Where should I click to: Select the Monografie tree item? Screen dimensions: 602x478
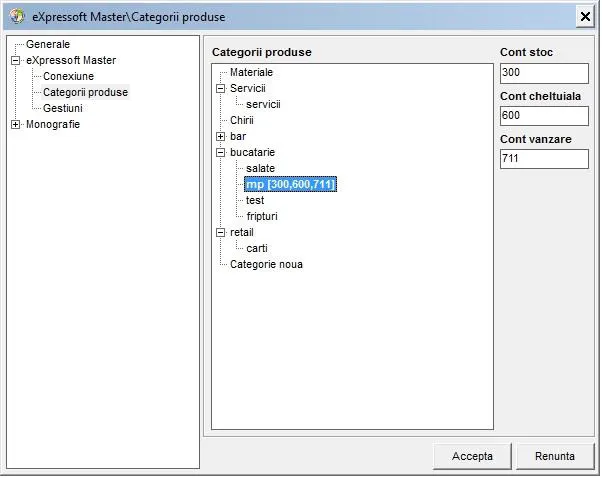53,124
